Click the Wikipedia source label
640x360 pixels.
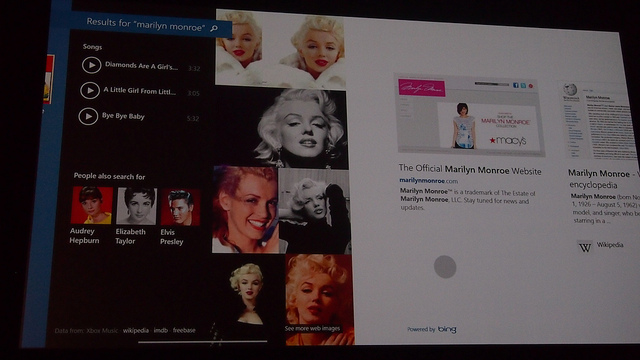610,245
